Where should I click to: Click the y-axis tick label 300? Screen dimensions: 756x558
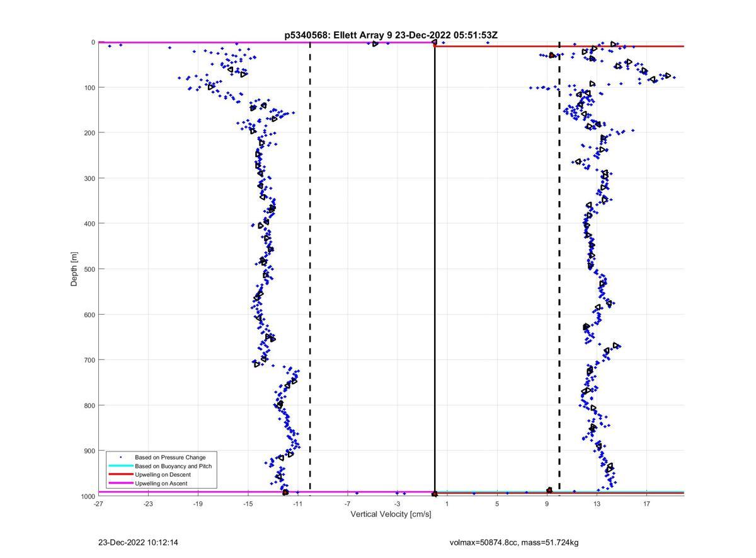click(89, 178)
